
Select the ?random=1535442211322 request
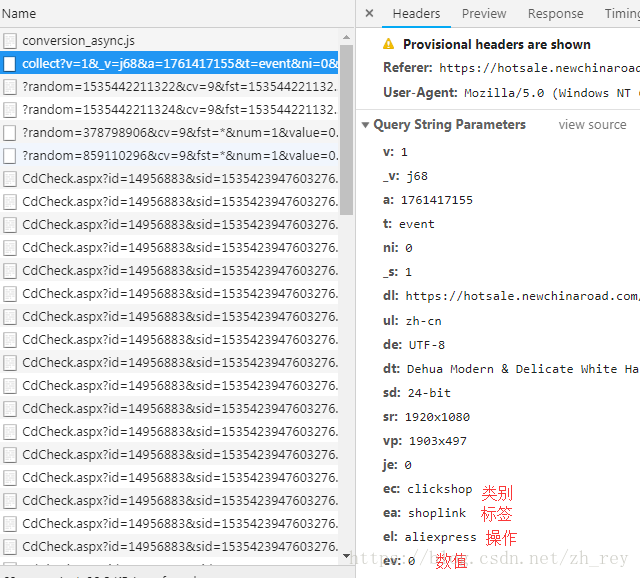click(x=169, y=87)
